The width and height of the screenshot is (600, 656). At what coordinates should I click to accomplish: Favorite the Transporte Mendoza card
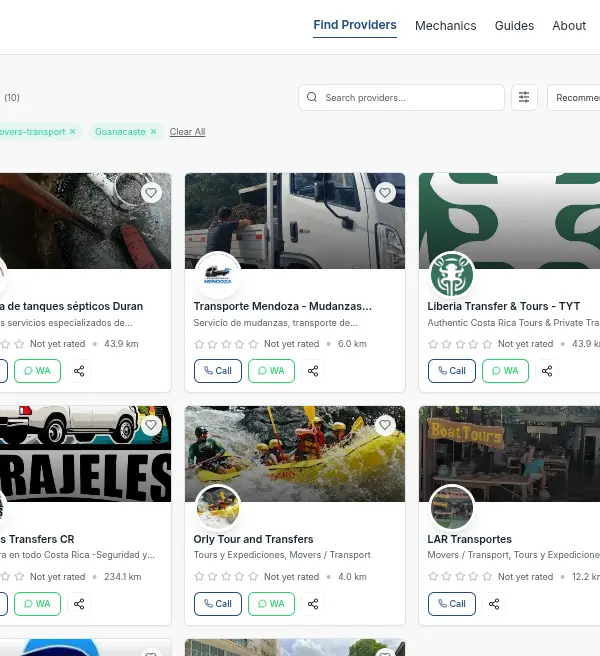(385, 192)
